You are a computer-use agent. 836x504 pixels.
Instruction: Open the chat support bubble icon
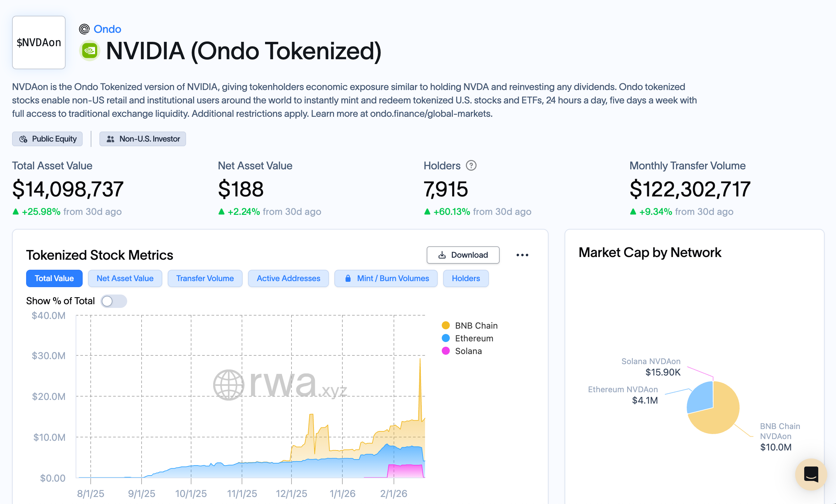pyautogui.click(x=811, y=474)
